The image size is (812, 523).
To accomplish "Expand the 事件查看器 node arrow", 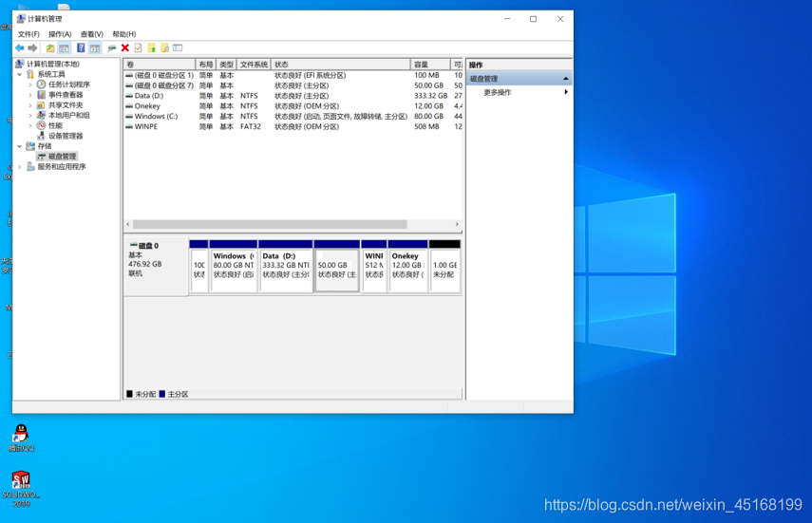I will click(x=30, y=95).
